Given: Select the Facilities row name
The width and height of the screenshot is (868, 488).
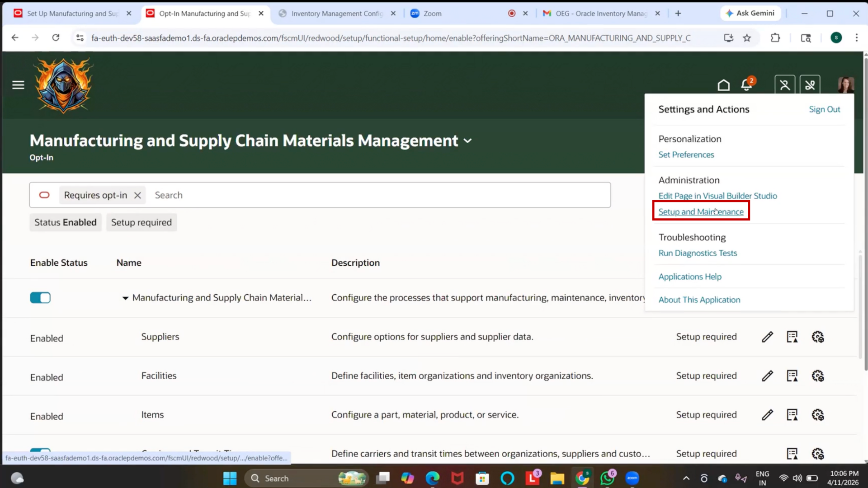Looking at the screenshot, I should tap(159, 375).
